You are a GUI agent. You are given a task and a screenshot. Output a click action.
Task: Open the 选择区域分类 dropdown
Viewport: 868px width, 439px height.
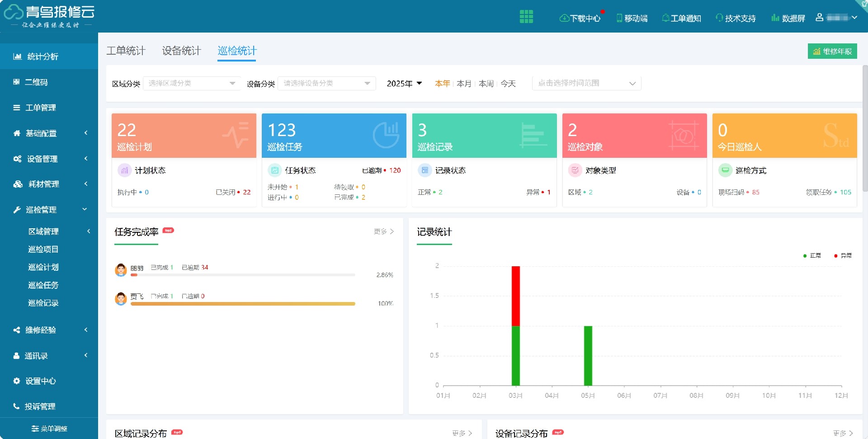(191, 83)
